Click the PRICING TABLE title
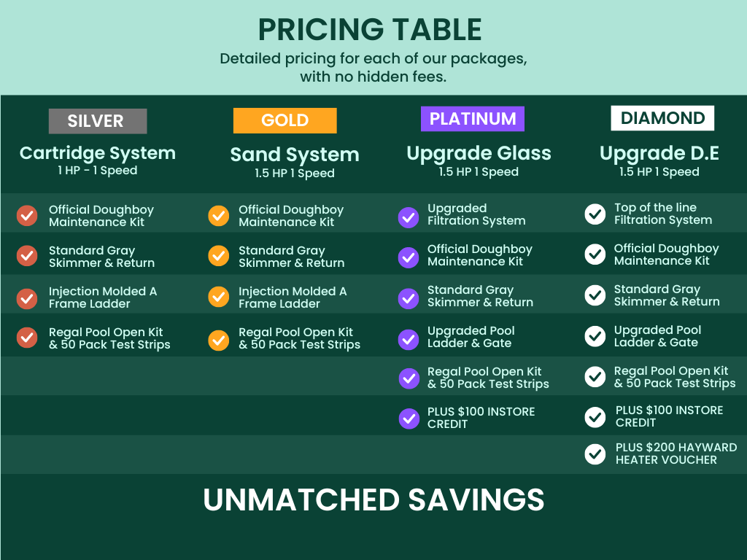This screenshot has width=747, height=560. click(370, 30)
